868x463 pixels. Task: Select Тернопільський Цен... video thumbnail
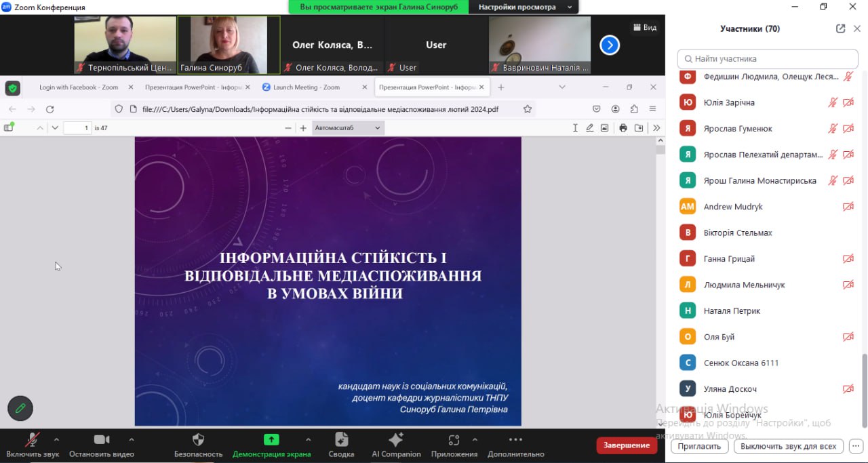click(x=125, y=45)
